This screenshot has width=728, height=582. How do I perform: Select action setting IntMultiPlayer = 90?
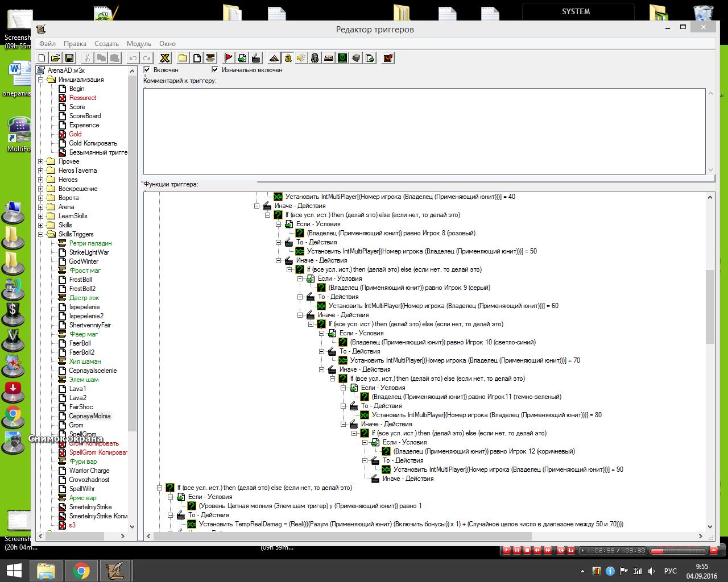click(x=508, y=469)
